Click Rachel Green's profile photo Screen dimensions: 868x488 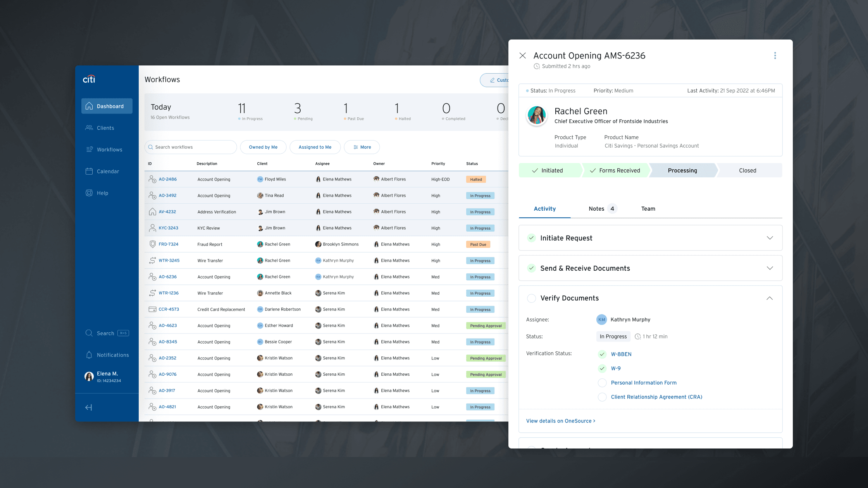pos(537,115)
